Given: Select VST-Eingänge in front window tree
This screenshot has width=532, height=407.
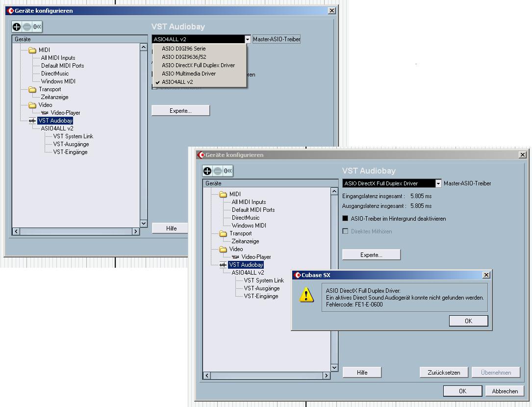Looking at the screenshot, I should [x=261, y=296].
